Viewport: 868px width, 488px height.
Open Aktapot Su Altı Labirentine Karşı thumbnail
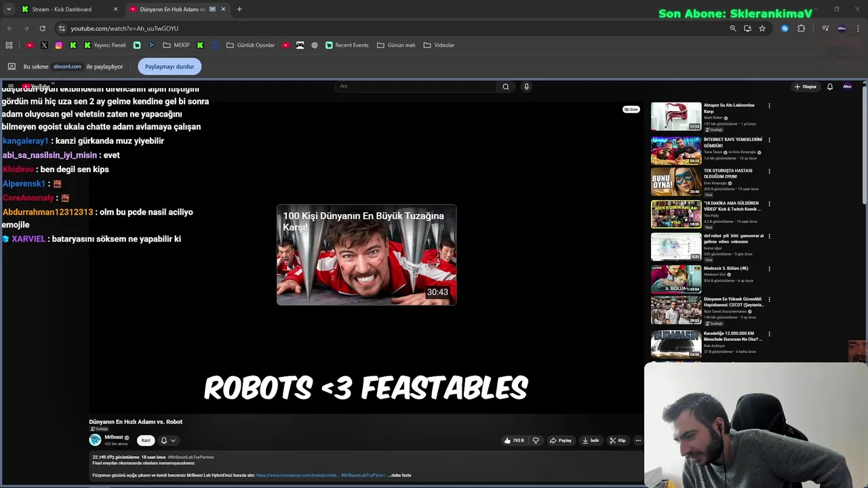(676, 117)
